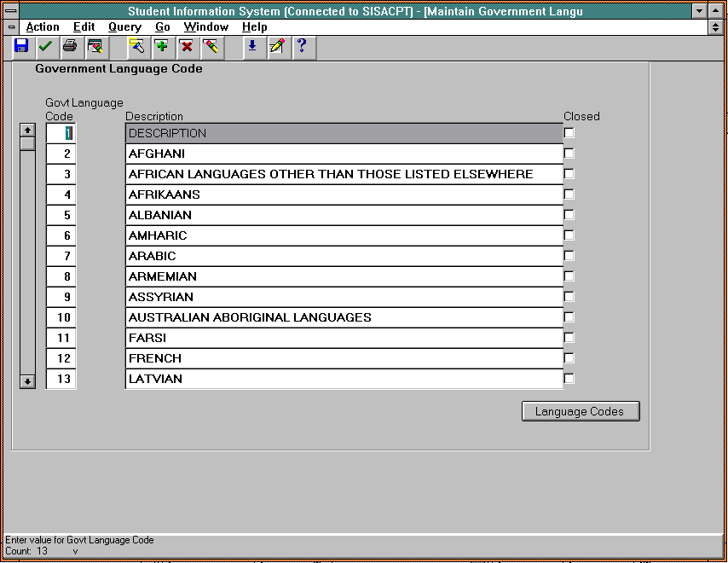Open help with the question mark icon
This screenshot has width=728, height=563.
[x=301, y=46]
